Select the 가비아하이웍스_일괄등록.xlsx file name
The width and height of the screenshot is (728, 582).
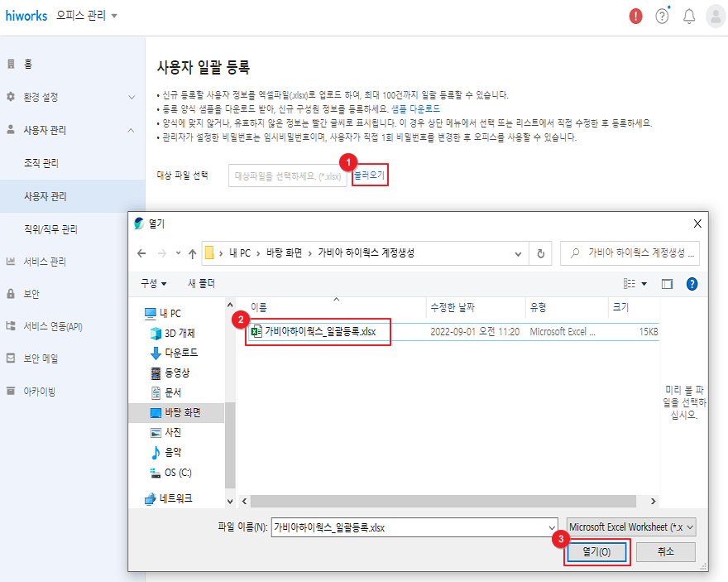(x=320, y=332)
